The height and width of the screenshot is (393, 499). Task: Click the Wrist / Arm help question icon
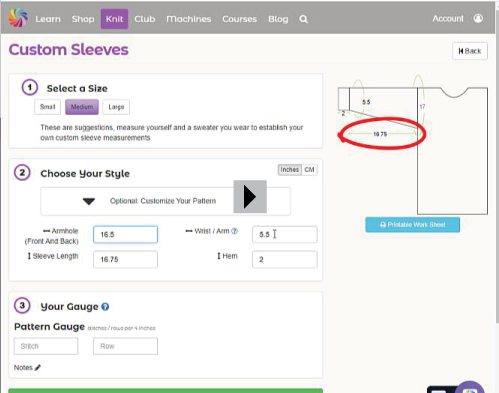(234, 231)
